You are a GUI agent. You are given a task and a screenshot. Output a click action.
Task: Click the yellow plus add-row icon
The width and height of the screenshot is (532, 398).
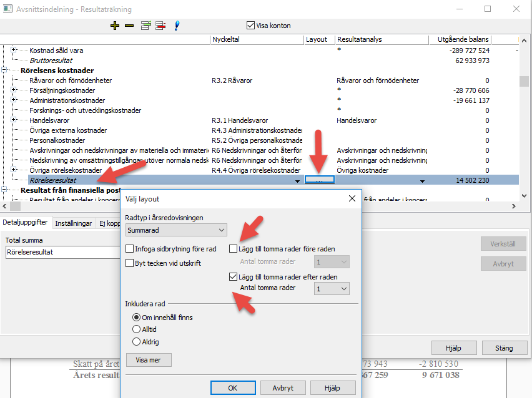115,26
